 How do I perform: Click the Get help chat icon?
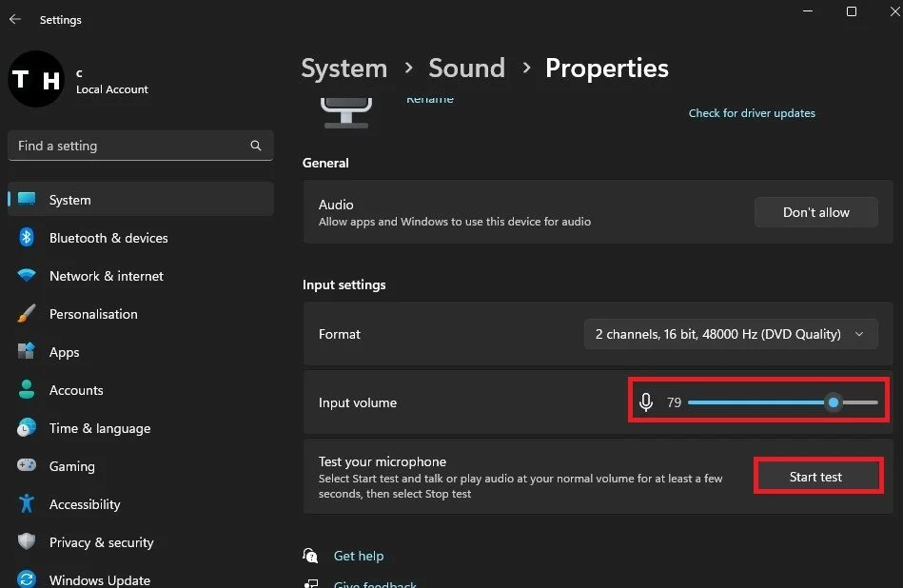[310, 555]
